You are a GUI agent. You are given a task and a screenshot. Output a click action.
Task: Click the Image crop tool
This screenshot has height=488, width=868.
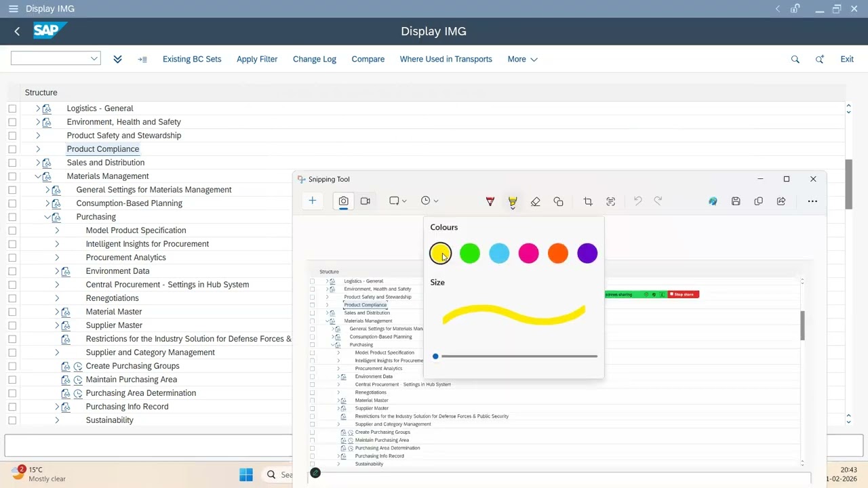point(588,201)
